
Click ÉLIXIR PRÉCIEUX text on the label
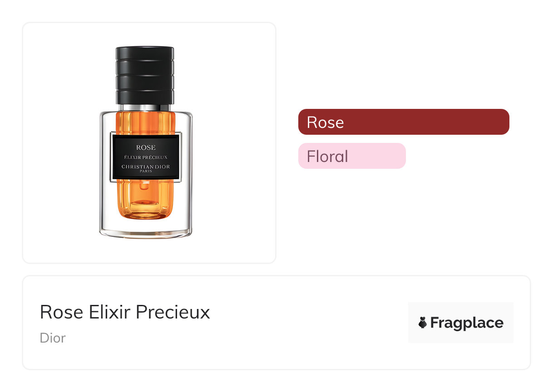coord(146,157)
